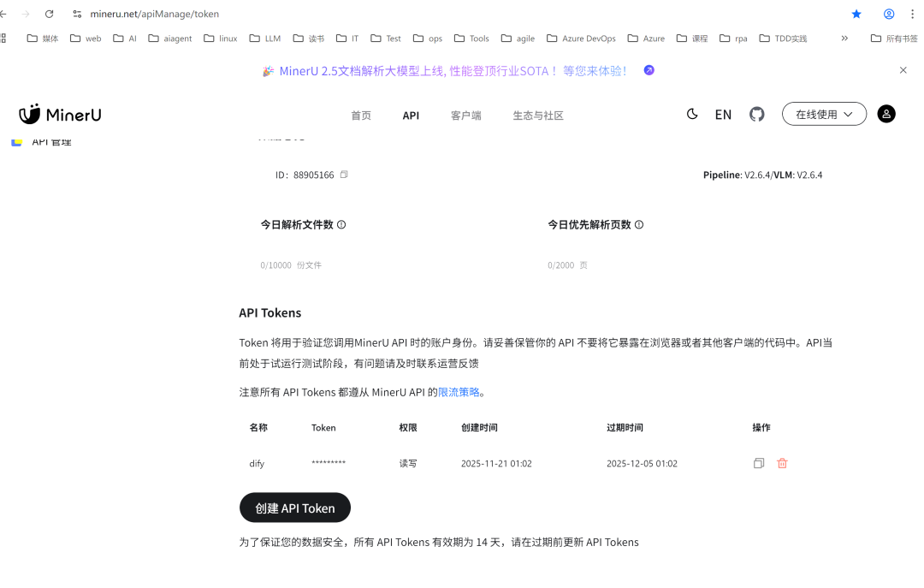The image size is (924, 588).
Task: Click the masked token ********* value
Action: point(329,463)
